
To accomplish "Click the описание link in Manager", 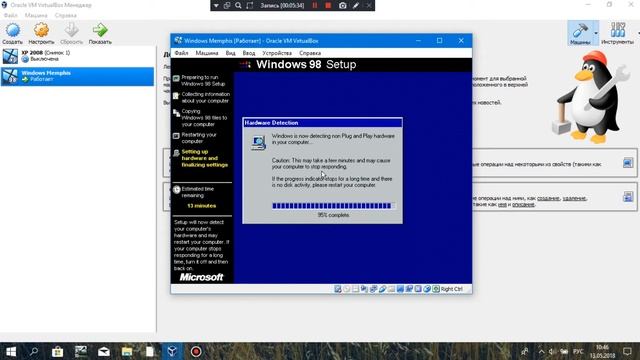I will (x=523, y=204).
